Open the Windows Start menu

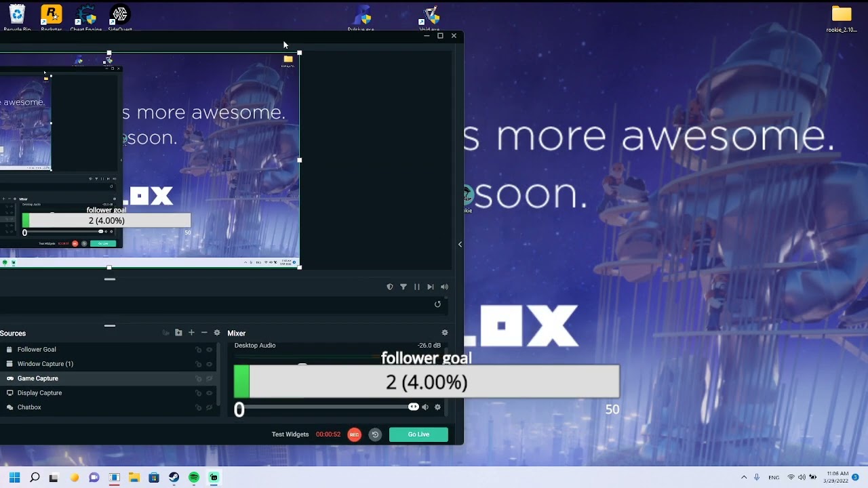tap(14, 478)
